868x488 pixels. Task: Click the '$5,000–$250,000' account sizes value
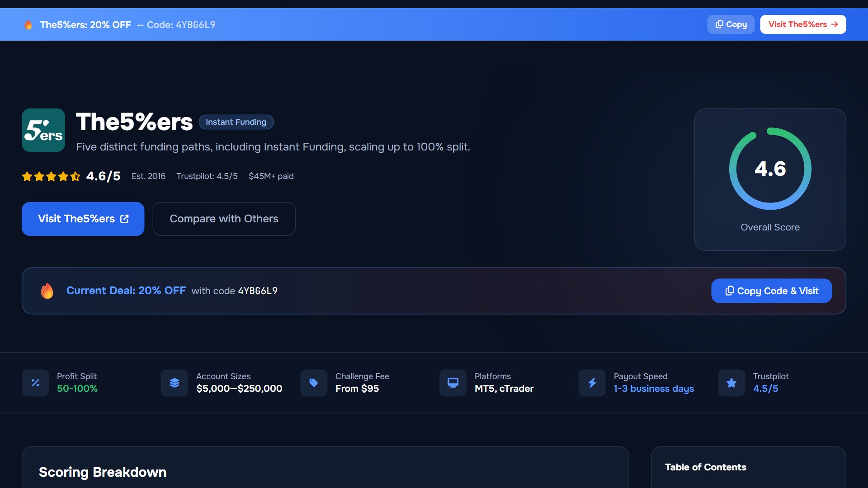[239, 389]
